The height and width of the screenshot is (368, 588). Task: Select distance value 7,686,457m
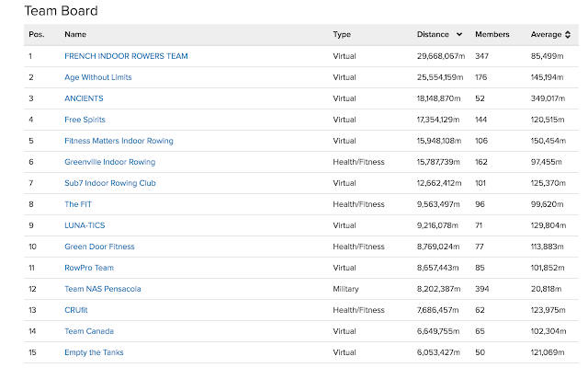pyautogui.click(x=437, y=310)
